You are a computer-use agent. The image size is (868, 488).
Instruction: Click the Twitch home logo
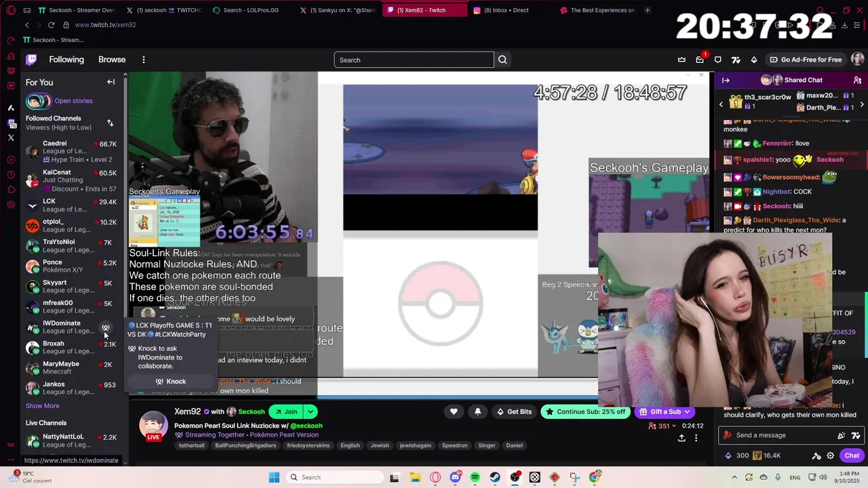(31, 60)
